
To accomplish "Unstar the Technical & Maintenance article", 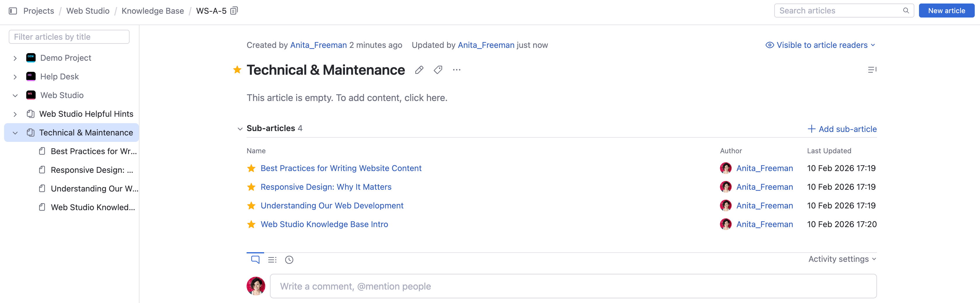I will click(x=237, y=70).
